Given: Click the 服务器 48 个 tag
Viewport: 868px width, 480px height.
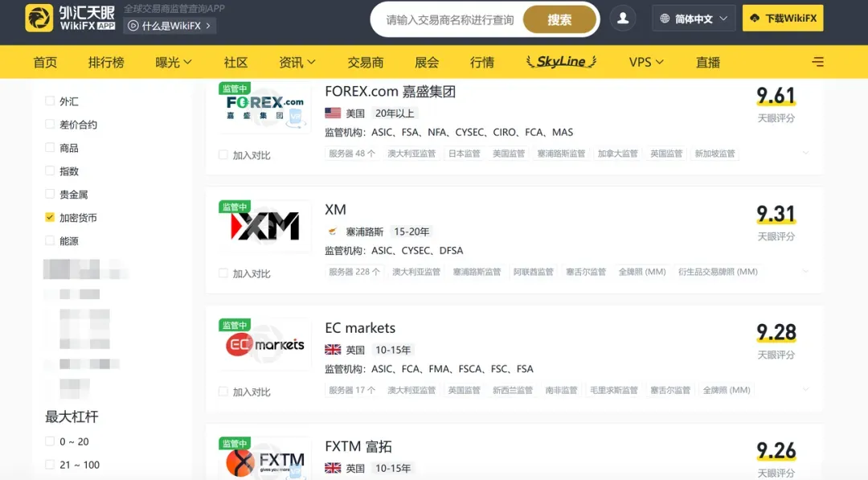Looking at the screenshot, I should point(352,154).
